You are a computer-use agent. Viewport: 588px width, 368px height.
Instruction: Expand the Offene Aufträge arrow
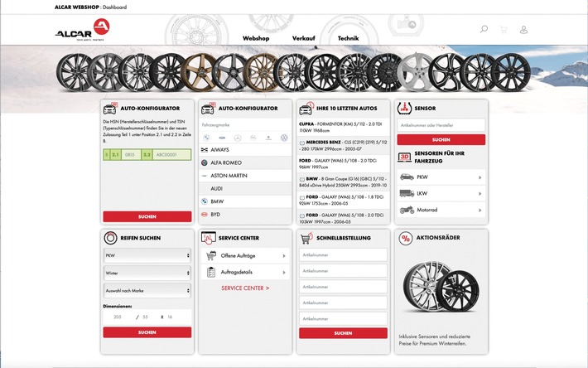(284, 256)
